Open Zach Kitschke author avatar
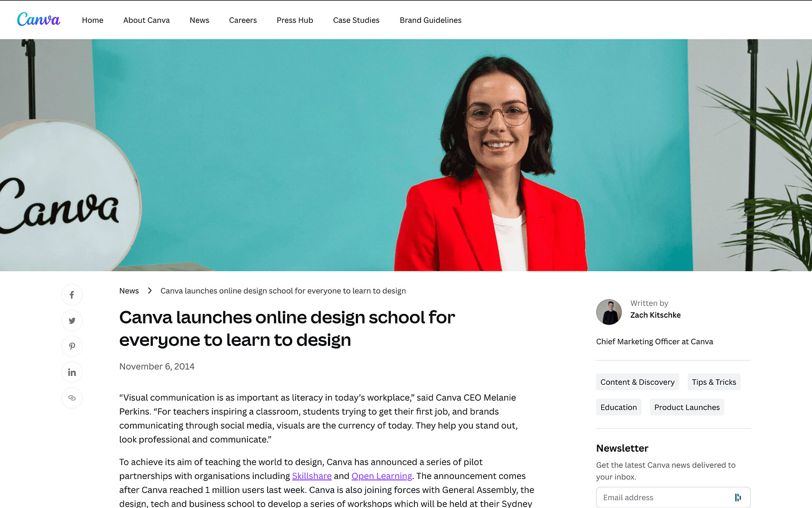Screen dimensions: 812x508 coord(609,312)
